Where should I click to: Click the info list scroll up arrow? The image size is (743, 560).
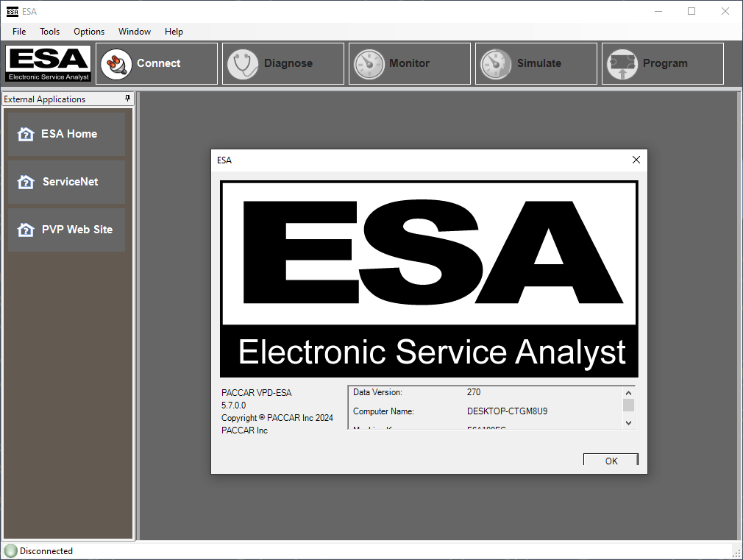(629, 393)
